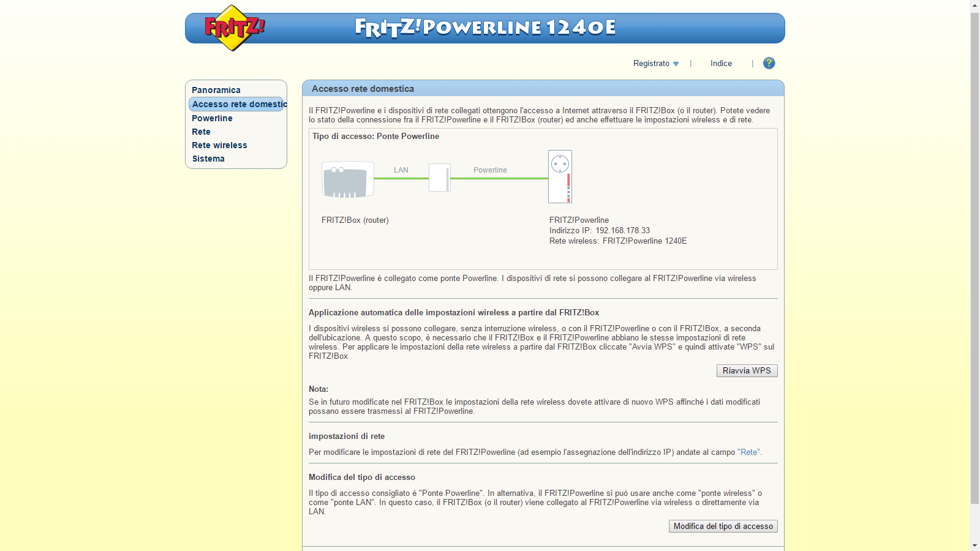Click Modifica del tipo di accesso button
Screen dimensions: 980x551
pos(723,526)
